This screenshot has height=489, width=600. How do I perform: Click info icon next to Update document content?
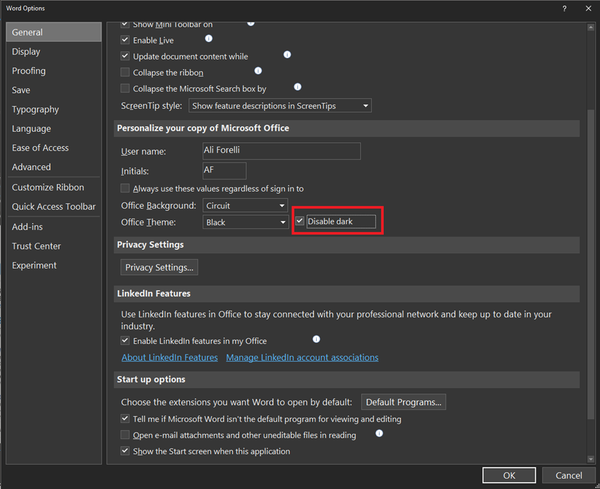click(287, 55)
